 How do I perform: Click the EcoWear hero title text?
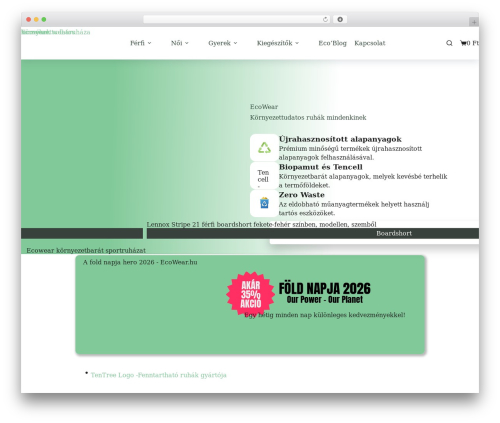pos(264,107)
